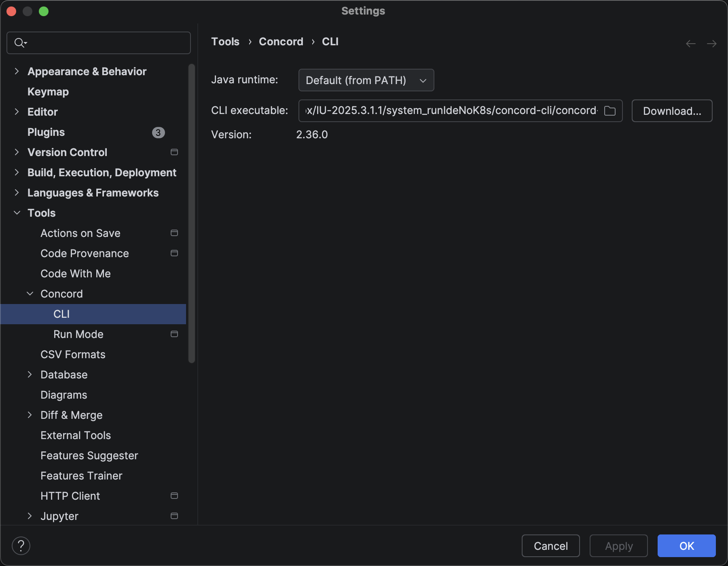The image size is (728, 566).
Task: Click project-level icon beside Run Mode
Action: point(174,334)
